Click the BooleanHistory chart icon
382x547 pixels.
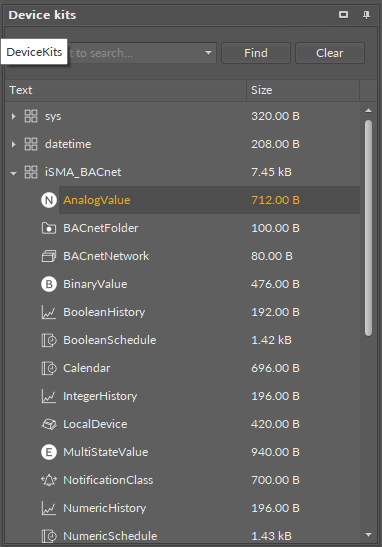(49, 312)
